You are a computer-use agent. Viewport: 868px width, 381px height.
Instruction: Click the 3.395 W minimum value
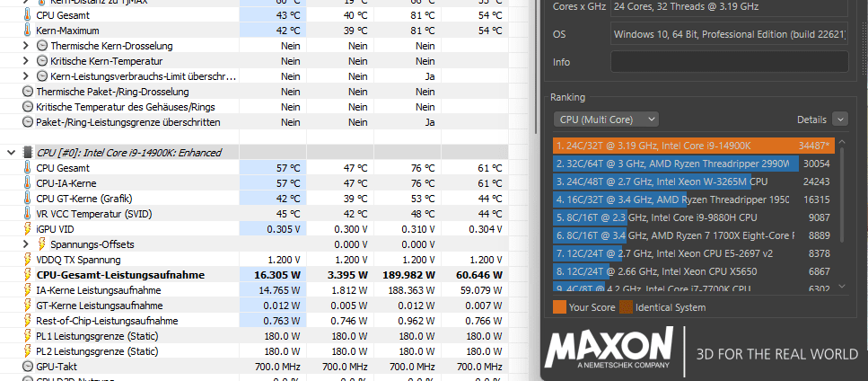(347, 275)
